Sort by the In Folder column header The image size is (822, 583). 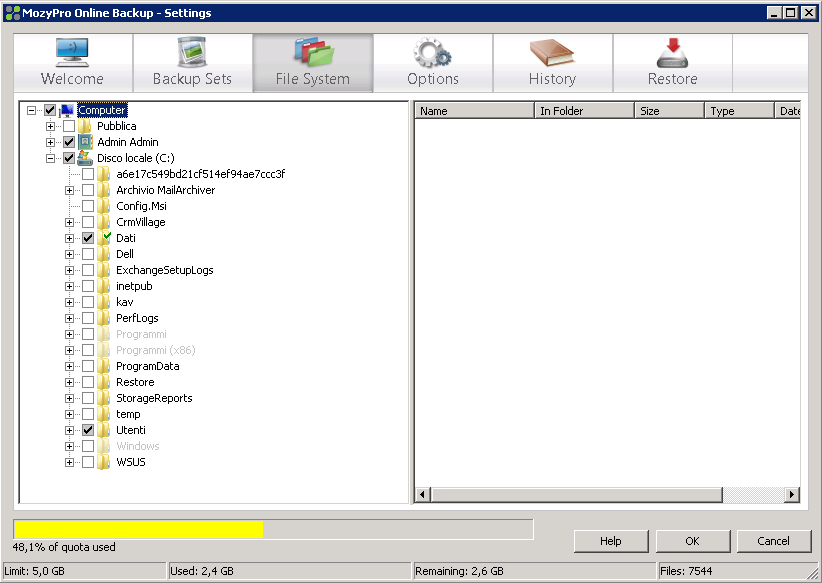coord(585,111)
